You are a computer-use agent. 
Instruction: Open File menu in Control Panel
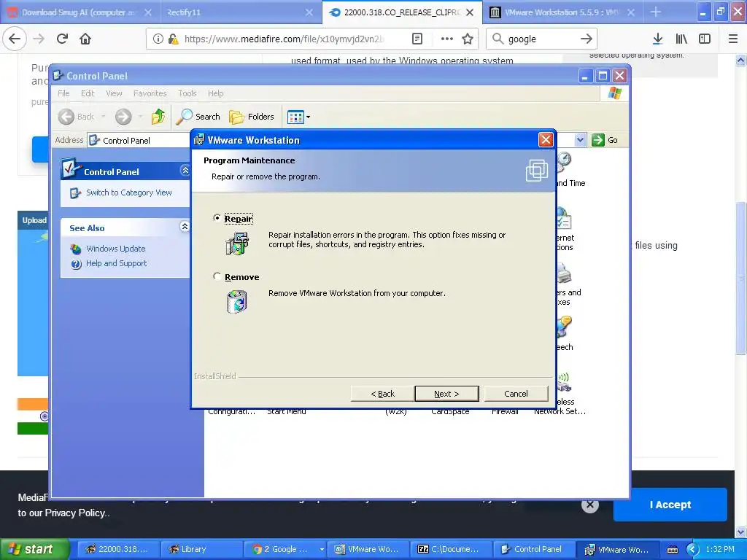(63, 93)
